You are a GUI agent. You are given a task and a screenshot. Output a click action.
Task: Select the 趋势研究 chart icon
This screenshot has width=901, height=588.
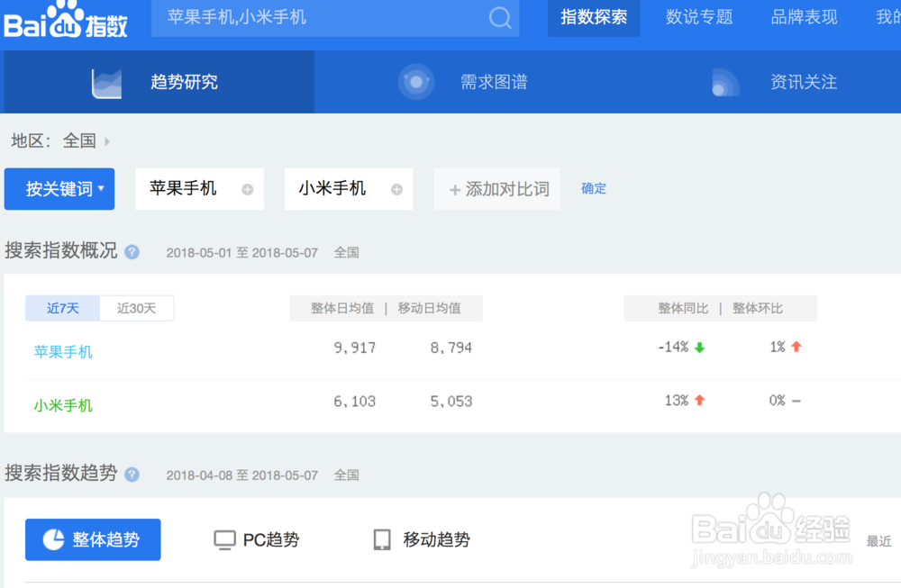click(106, 81)
